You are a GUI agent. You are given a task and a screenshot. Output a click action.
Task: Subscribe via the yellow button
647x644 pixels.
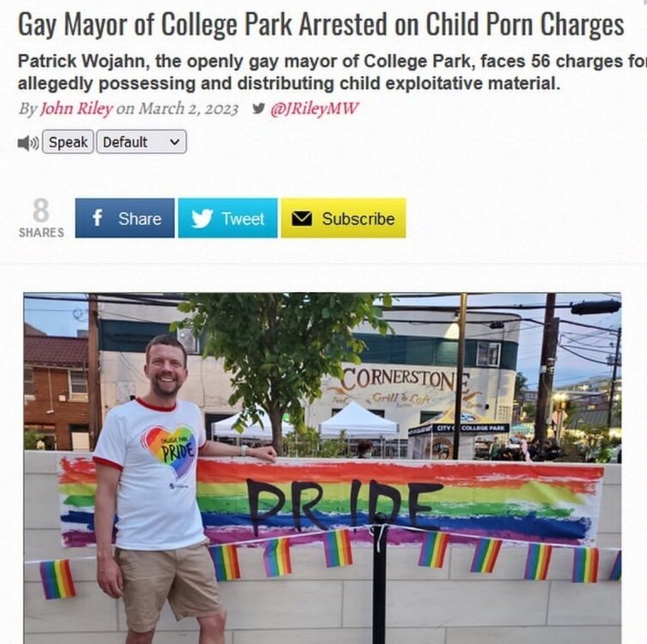[x=343, y=218]
